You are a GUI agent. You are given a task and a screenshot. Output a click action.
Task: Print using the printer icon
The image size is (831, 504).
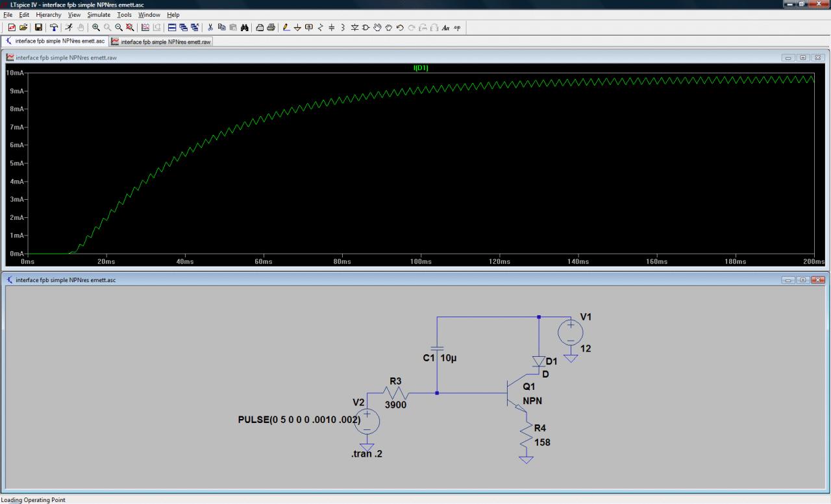[271, 27]
